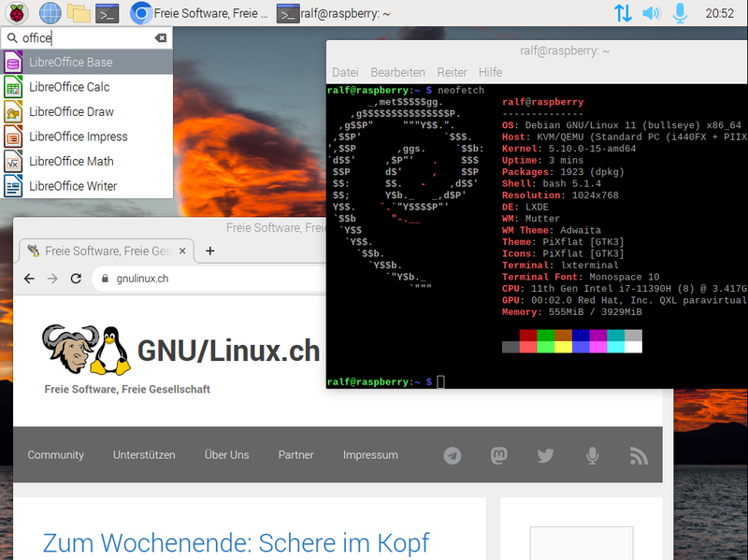Viewport: 748px width, 560px height.
Task: Open the Hilfe menu in terminal
Action: pos(490,73)
